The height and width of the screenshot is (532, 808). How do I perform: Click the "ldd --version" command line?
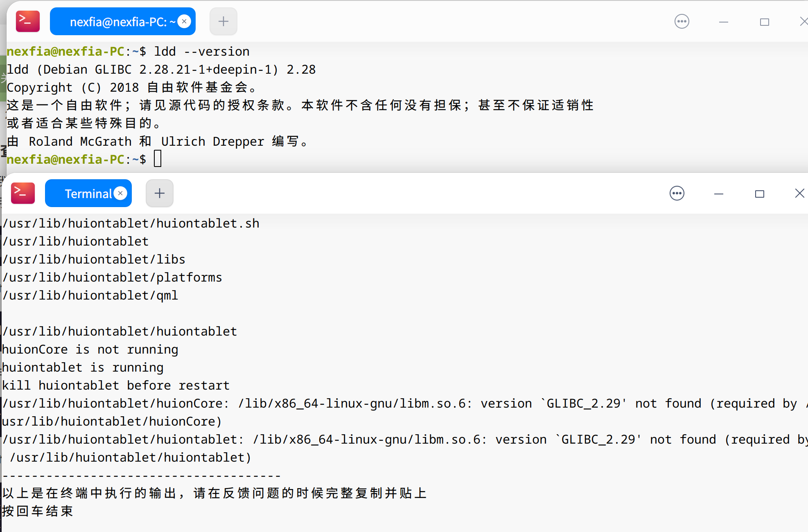201,52
